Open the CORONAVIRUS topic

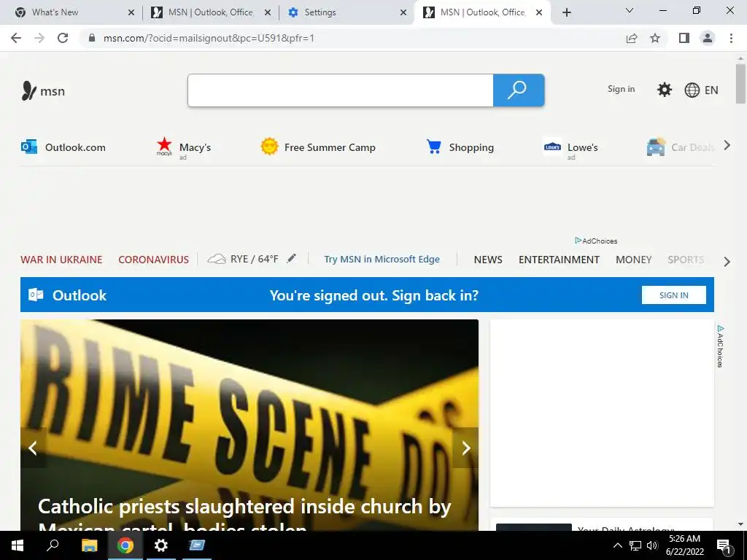(x=153, y=260)
